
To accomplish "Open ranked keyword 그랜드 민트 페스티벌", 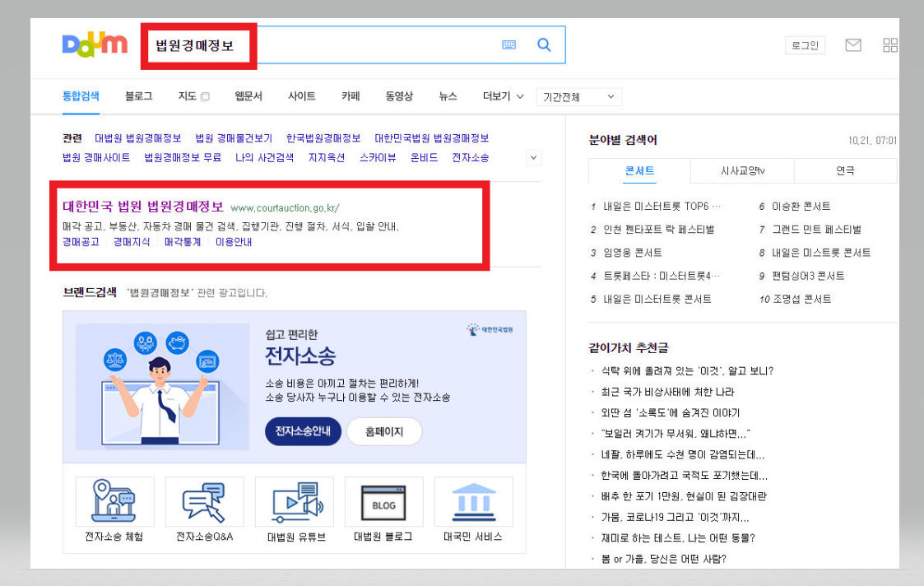I will tap(817, 230).
